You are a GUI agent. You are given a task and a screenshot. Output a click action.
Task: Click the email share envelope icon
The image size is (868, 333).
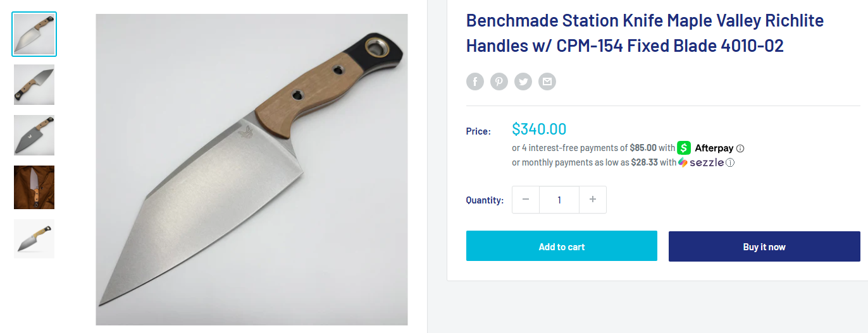547,82
